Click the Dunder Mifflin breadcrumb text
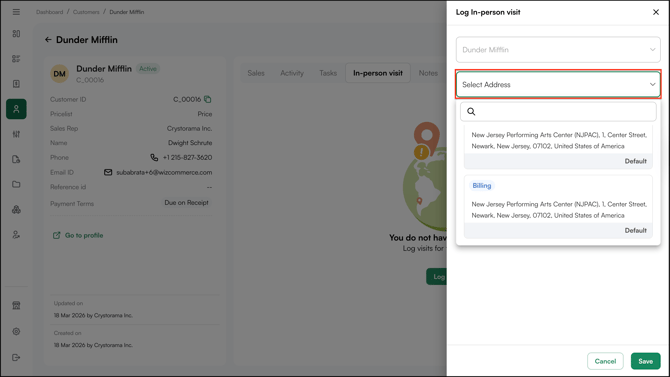Screen dimensions: 670x377 [126, 12]
